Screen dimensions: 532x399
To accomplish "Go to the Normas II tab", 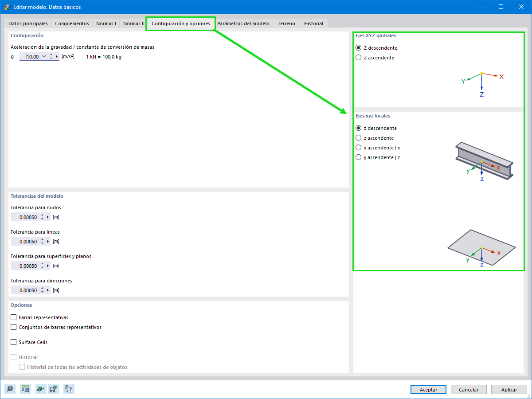I will [133, 23].
